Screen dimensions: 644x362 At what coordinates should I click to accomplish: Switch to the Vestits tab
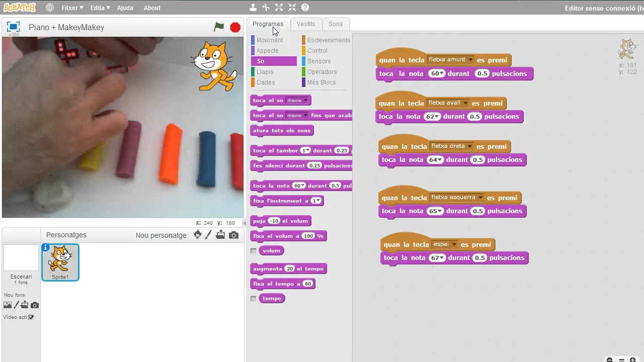[x=306, y=24]
